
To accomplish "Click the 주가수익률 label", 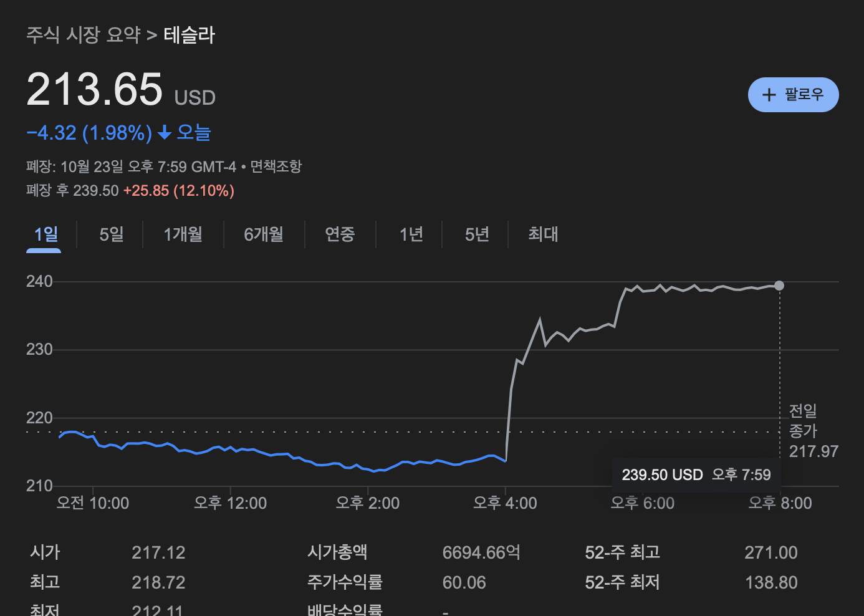I will [x=345, y=582].
